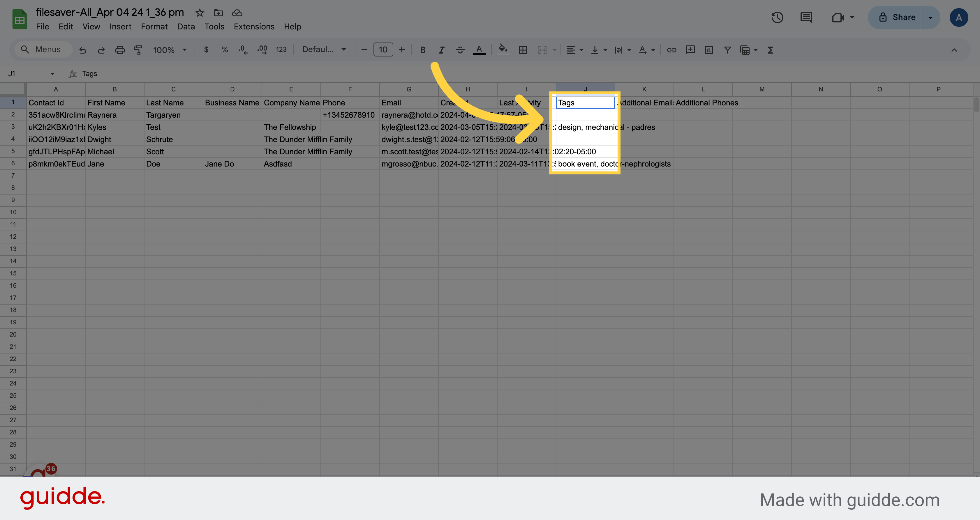Screen dimensions: 980x520
Task: Star the spreadsheet
Action: [x=200, y=13]
